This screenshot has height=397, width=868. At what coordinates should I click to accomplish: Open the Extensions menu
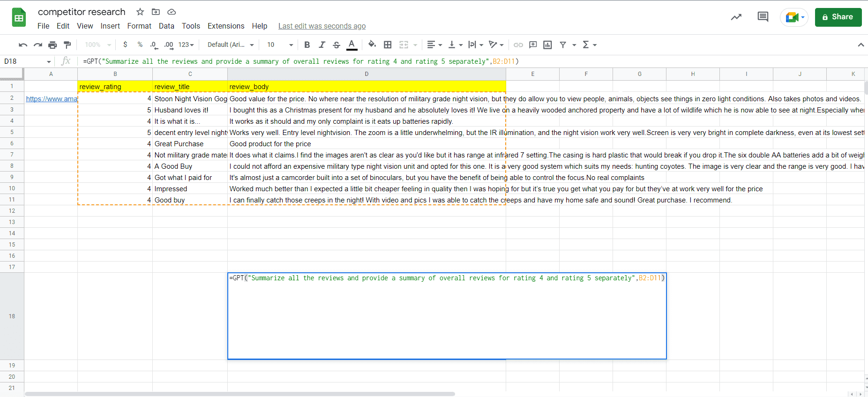coord(226,26)
